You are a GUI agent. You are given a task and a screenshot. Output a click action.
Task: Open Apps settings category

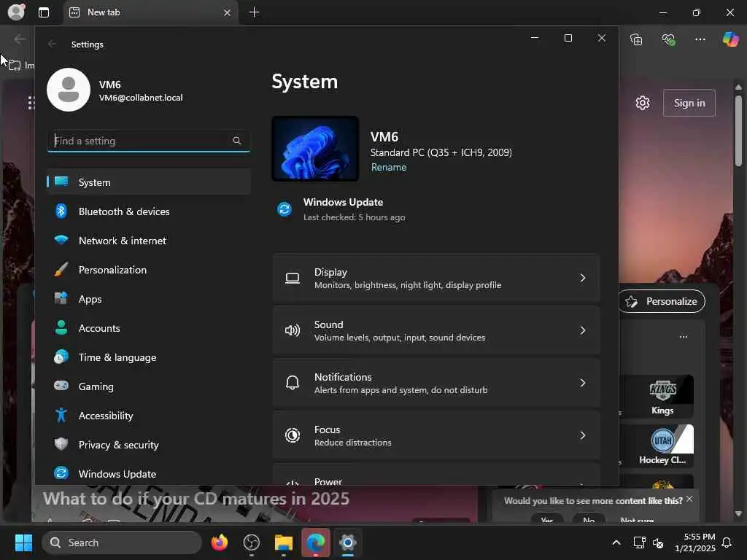point(149,299)
